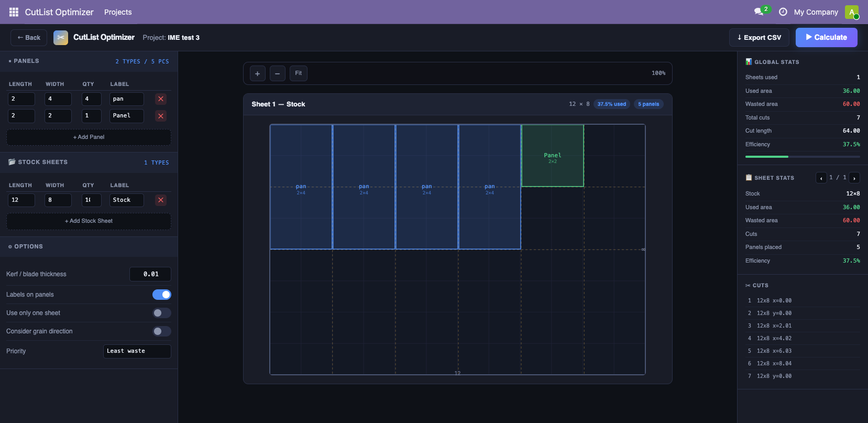Viewport: 868px width, 423px height.
Task: Delete the 'pan' panel row
Action: coord(161,99)
